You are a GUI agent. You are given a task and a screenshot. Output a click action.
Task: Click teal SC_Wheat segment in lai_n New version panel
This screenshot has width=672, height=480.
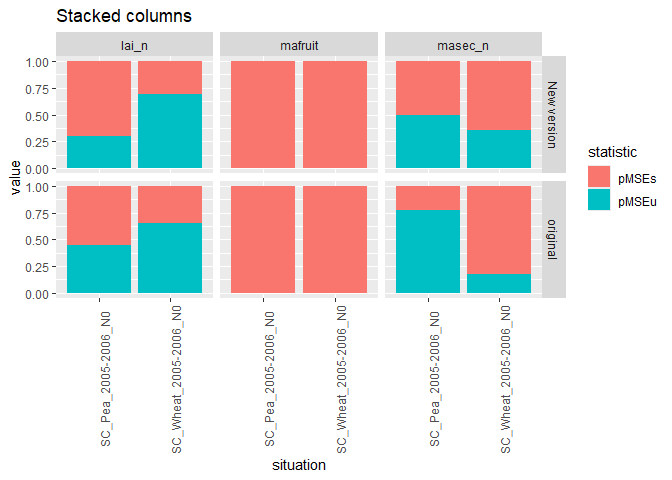pos(170,130)
